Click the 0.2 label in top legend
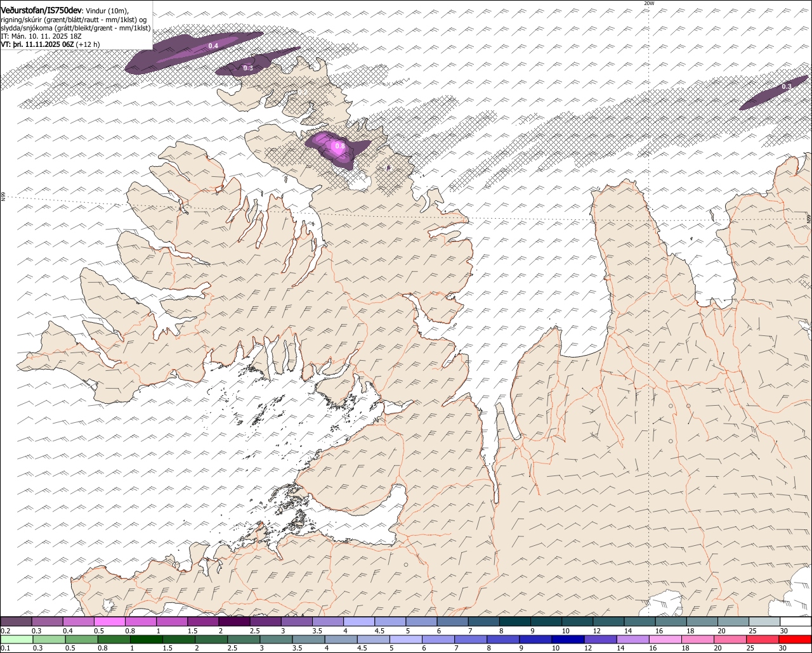This screenshot has height=653, width=812. pyautogui.click(x=5, y=631)
